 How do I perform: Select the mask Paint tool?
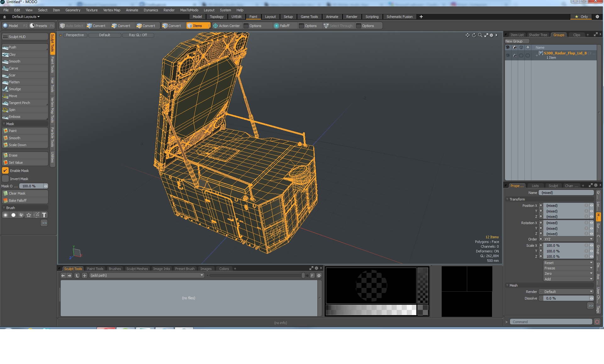tap(25, 131)
